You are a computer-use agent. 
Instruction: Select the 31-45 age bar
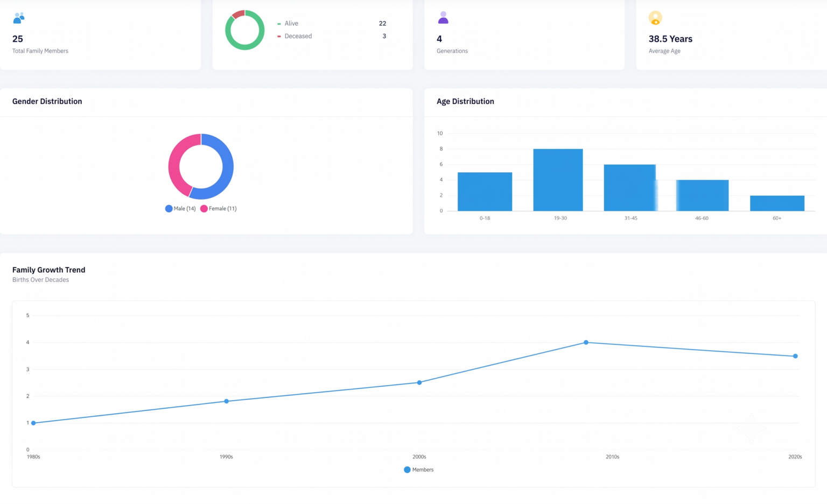(x=630, y=188)
